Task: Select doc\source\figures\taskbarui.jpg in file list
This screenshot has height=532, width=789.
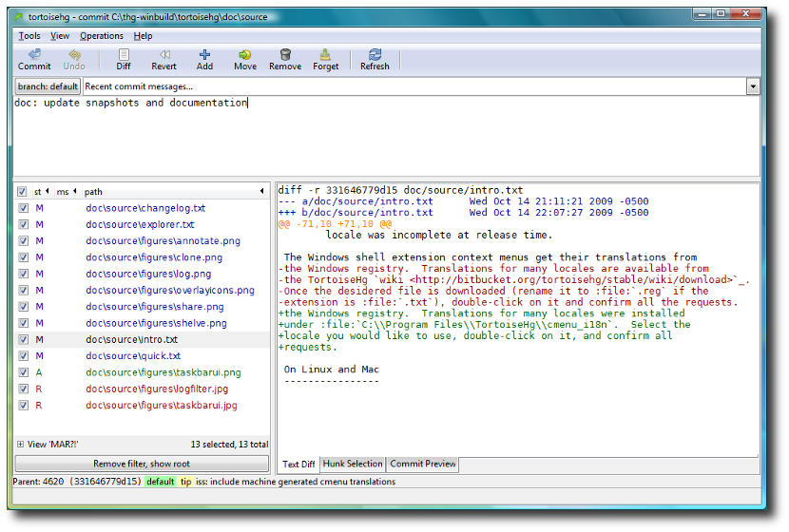Action: coord(161,406)
